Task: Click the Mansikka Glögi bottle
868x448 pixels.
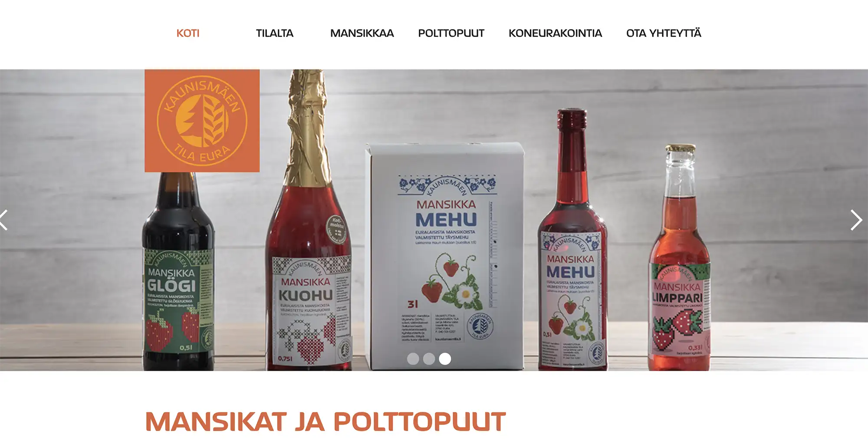Action: click(x=178, y=271)
